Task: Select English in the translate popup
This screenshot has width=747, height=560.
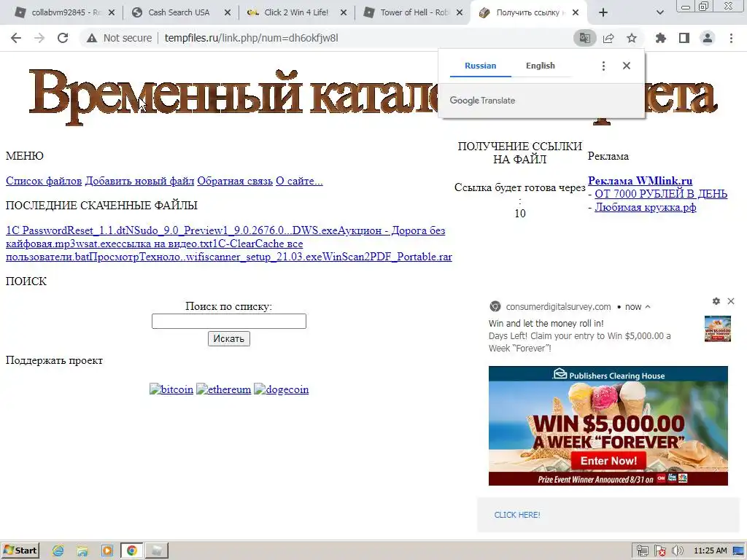Action: pyautogui.click(x=541, y=66)
